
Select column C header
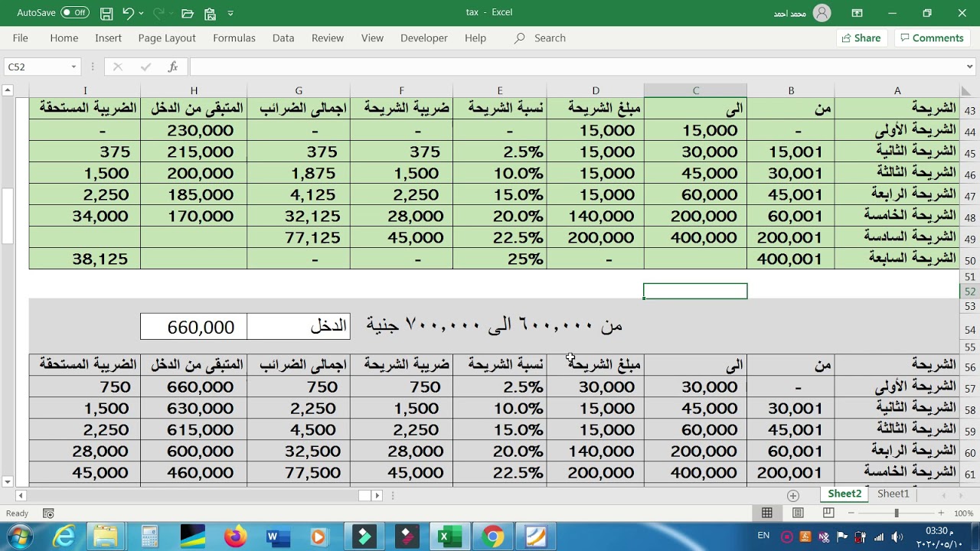tap(695, 90)
